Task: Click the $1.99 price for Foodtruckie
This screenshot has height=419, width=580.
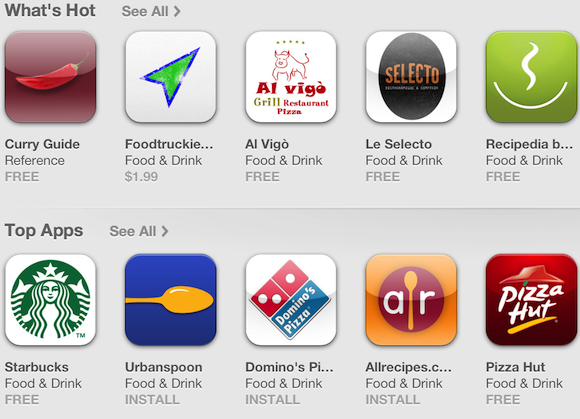Action: [141, 177]
